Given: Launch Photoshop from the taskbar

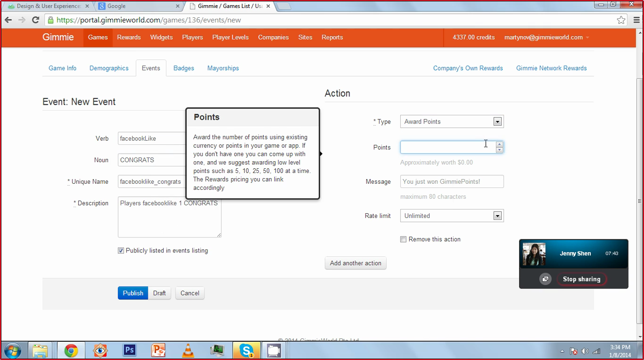Looking at the screenshot, I should coord(130,350).
